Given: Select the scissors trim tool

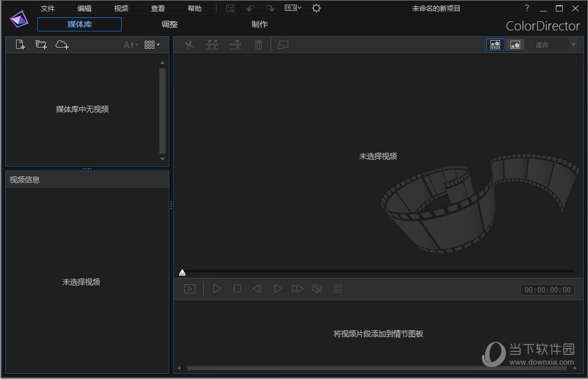Looking at the screenshot, I should coord(189,45).
